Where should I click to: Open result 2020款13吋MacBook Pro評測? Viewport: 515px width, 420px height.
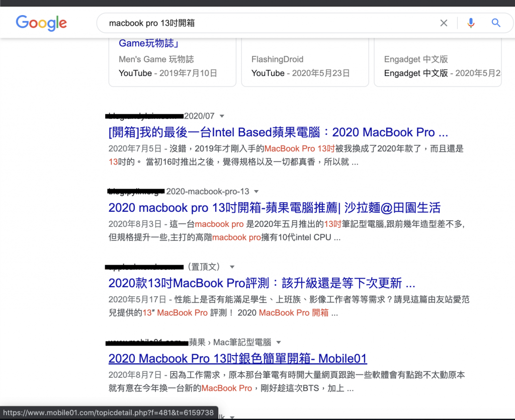(262, 283)
